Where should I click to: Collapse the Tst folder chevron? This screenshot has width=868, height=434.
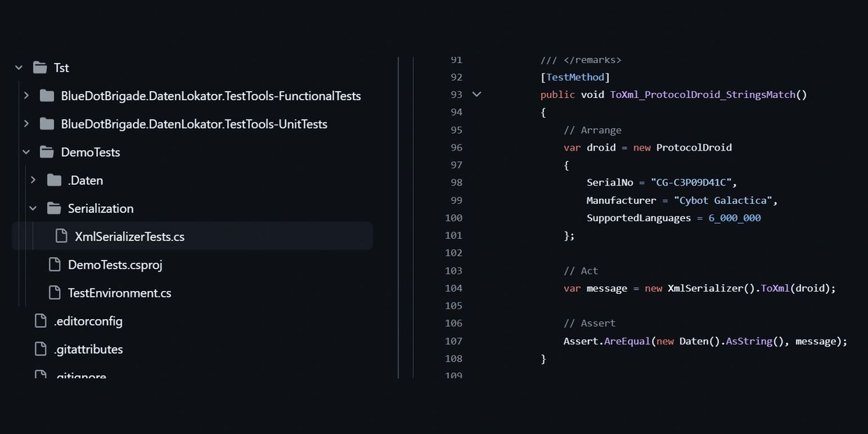19,68
